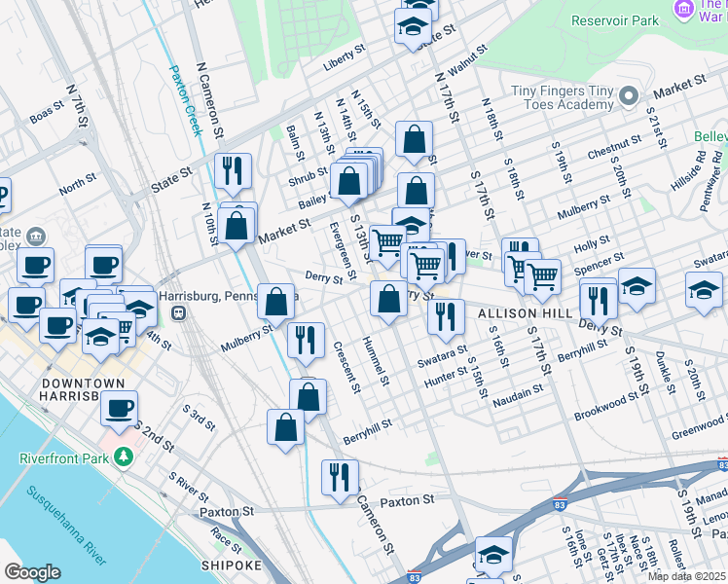This screenshot has width=728, height=584.
Task: Click the S River St label
Action: [x=189, y=487]
